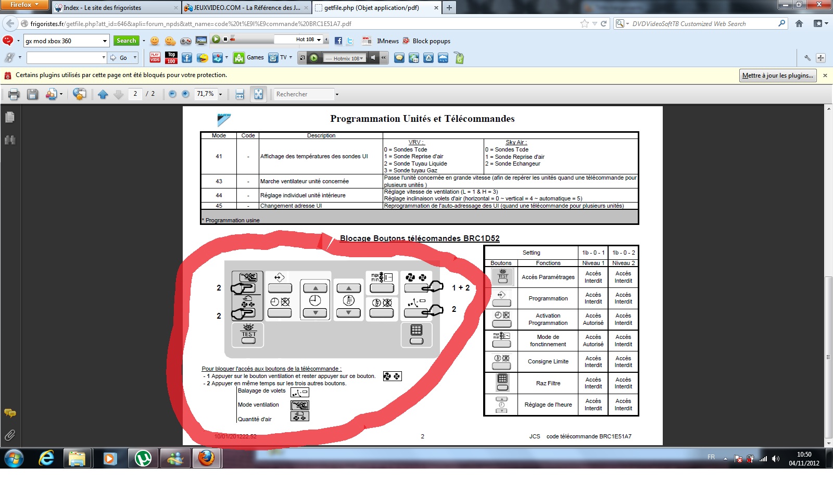Save the PDF with the floppy disk icon
The width and height of the screenshot is (833, 504).
point(33,94)
